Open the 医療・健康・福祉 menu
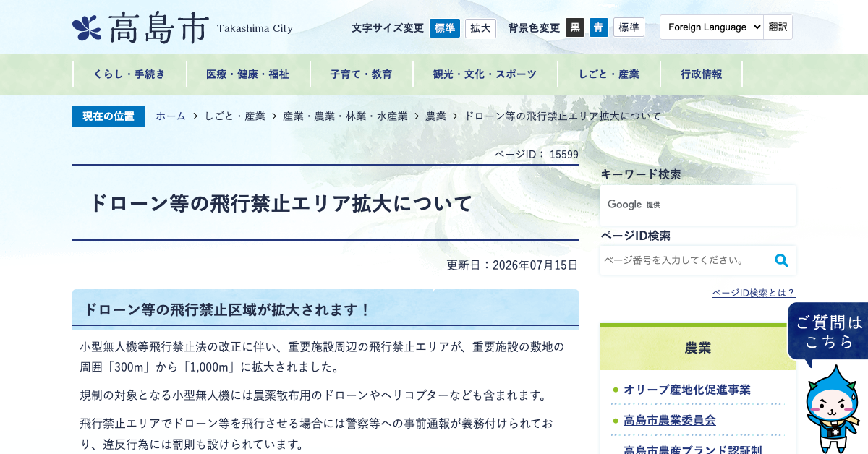This screenshot has height=454, width=868. (248, 74)
